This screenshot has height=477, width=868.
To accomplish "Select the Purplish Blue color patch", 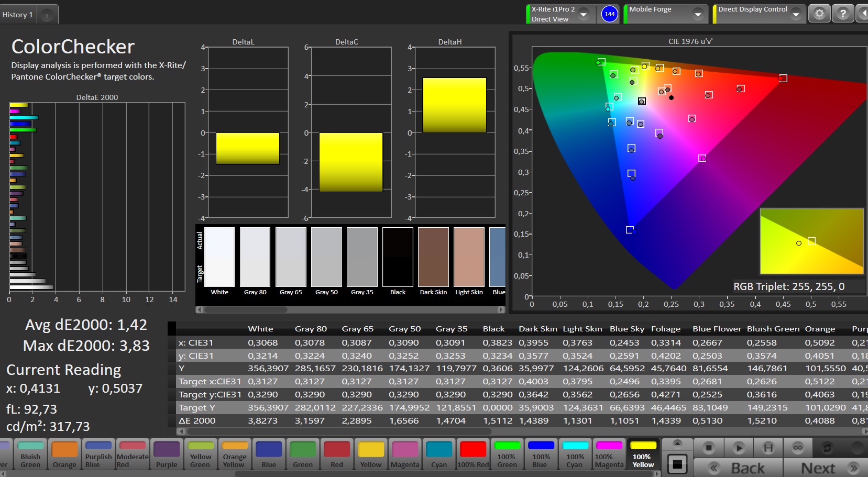I will tap(98, 454).
